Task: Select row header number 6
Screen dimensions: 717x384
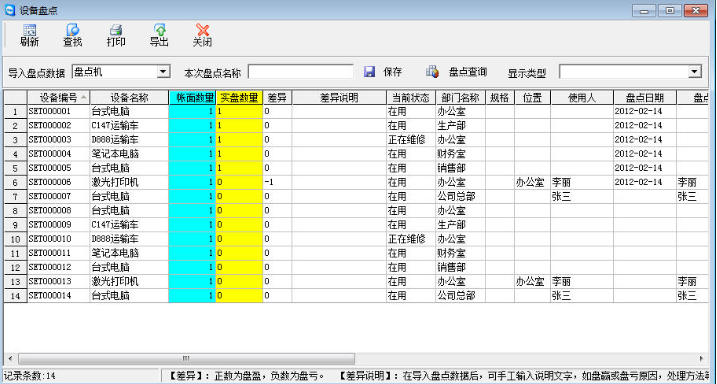Action: 16,182
